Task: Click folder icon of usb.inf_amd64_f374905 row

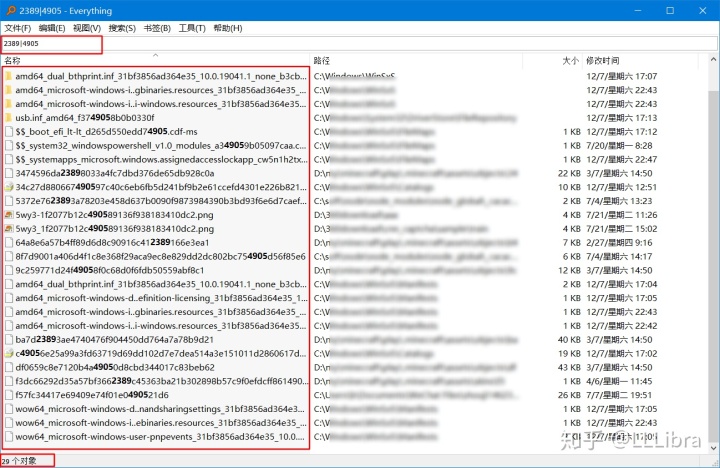Action: pos(9,118)
